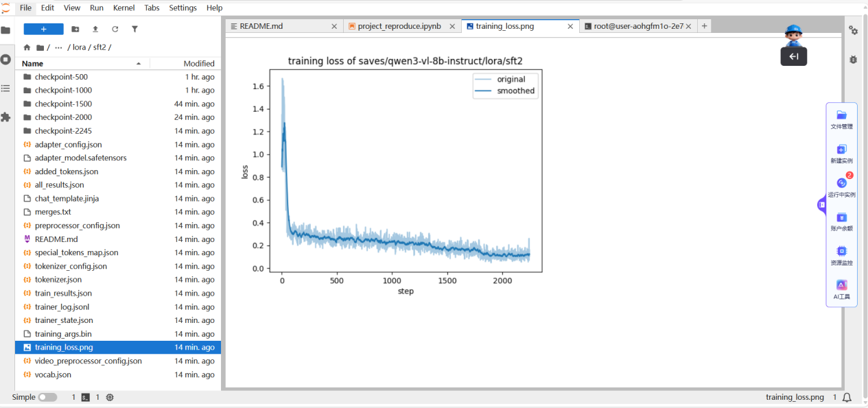Select trainer_log.jsonl file
The image size is (868, 408).
(x=62, y=307)
